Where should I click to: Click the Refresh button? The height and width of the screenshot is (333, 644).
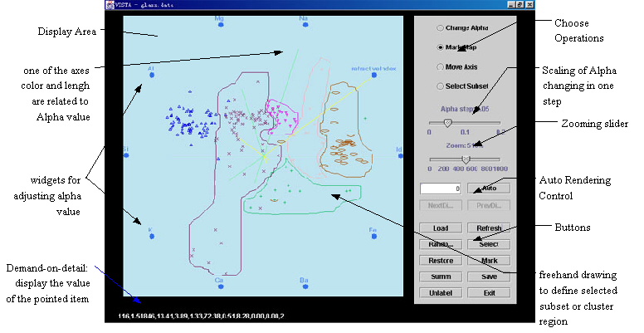pyautogui.click(x=484, y=228)
